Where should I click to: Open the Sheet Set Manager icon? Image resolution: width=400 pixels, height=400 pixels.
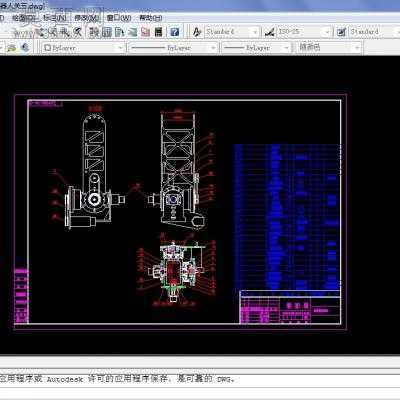point(132,32)
